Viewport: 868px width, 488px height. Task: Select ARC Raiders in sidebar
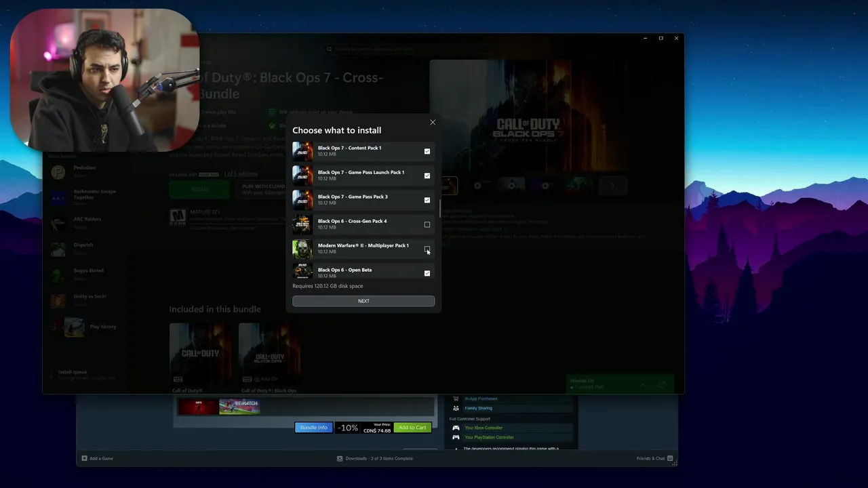[x=83, y=222]
